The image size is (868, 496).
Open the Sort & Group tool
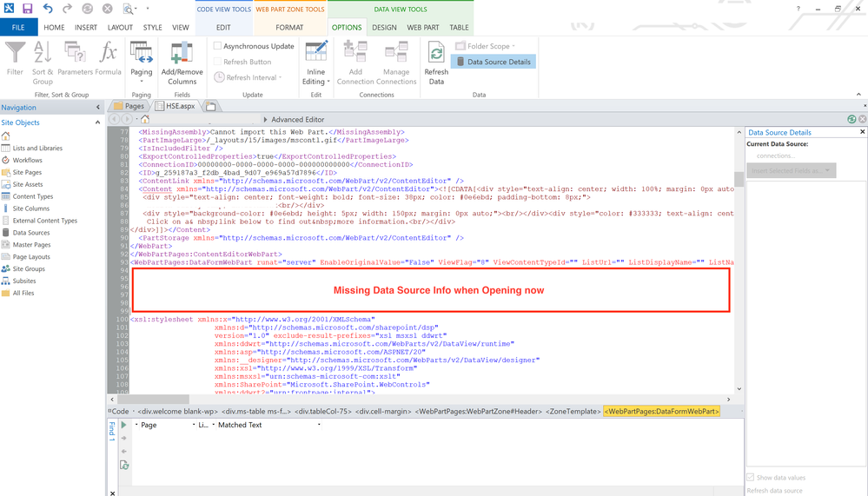[x=43, y=63]
